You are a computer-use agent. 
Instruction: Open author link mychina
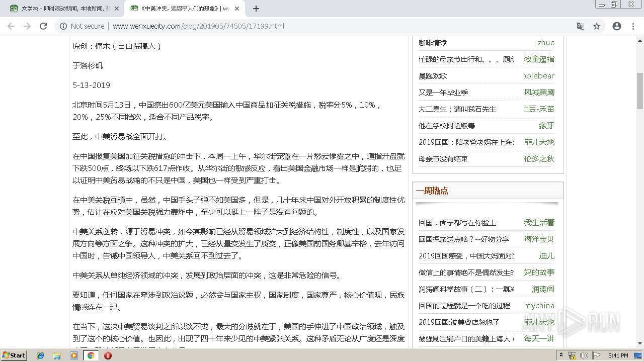point(539,306)
